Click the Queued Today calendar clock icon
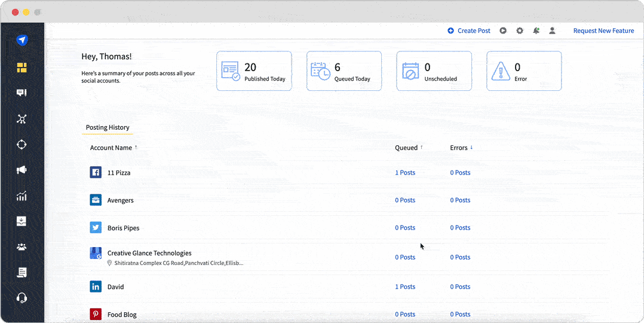Image resolution: width=644 pixels, height=323 pixels. pyautogui.click(x=320, y=71)
